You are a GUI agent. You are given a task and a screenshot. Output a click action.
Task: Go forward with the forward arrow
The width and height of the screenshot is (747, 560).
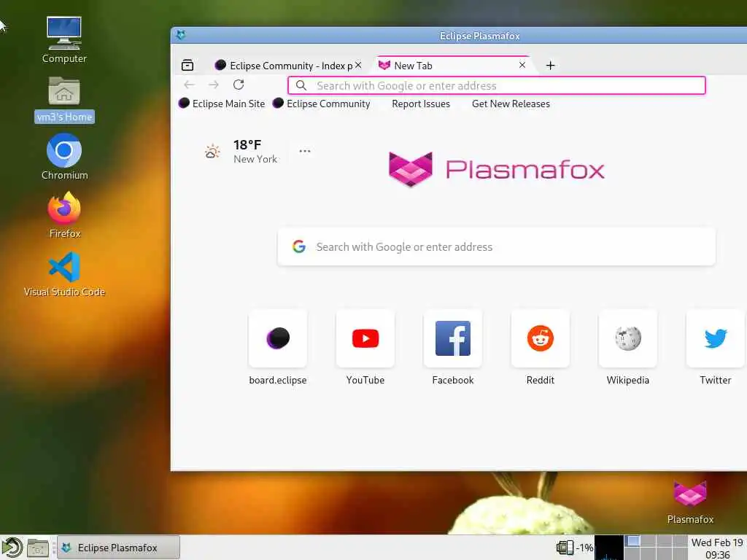click(x=214, y=85)
